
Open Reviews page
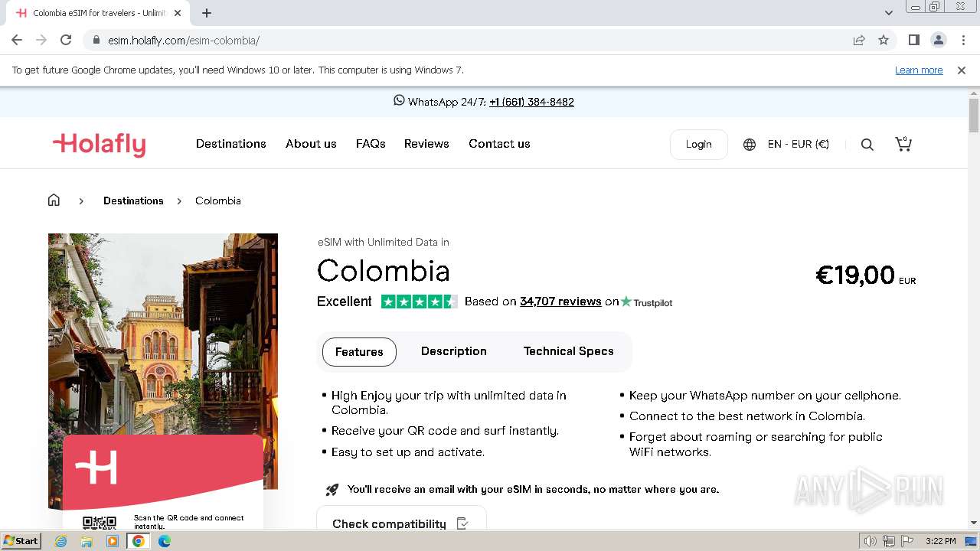click(426, 144)
